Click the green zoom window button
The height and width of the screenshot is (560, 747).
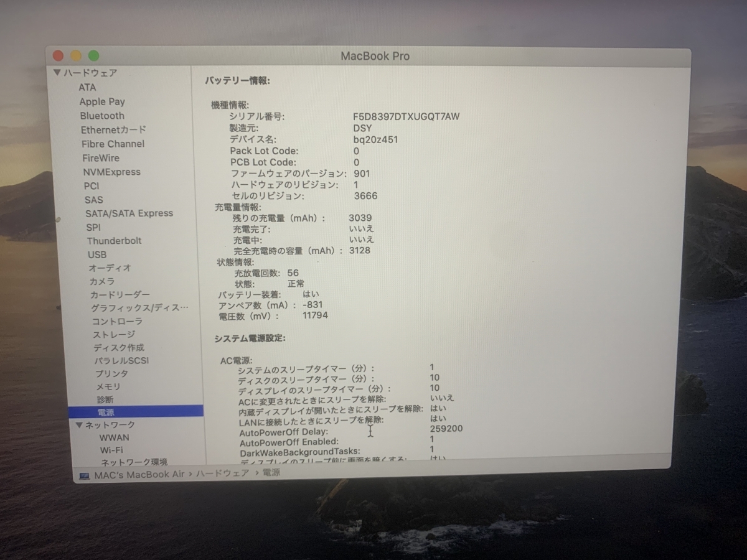point(93,56)
